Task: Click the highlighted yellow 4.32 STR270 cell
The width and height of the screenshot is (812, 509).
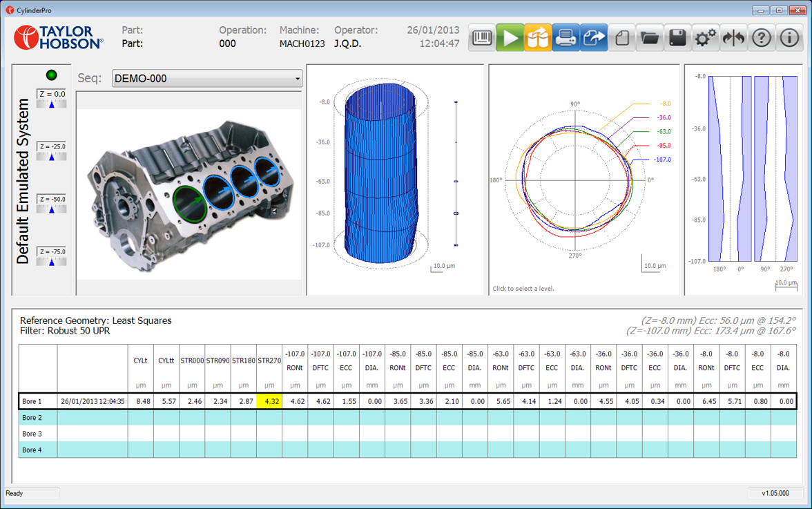Action: click(269, 401)
